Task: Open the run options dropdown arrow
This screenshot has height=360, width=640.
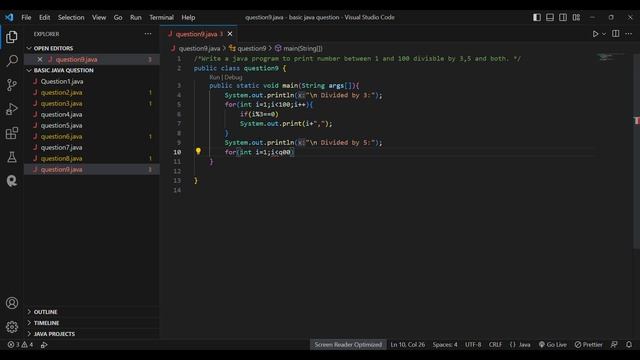Action: point(604,34)
